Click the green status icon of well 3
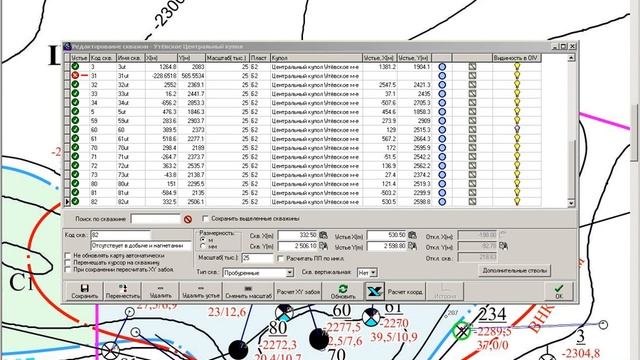Viewport: 640px width, 360px height. [x=75, y=66]
